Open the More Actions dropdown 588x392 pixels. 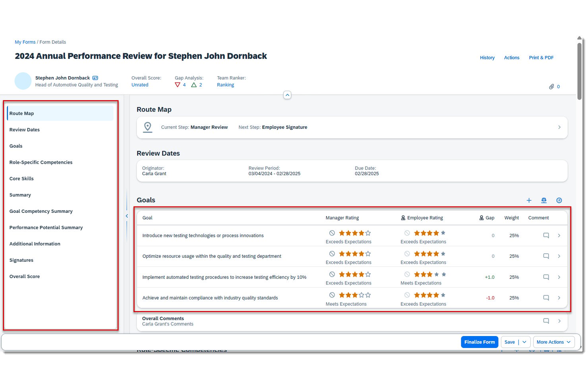click(x=554, y=342)
